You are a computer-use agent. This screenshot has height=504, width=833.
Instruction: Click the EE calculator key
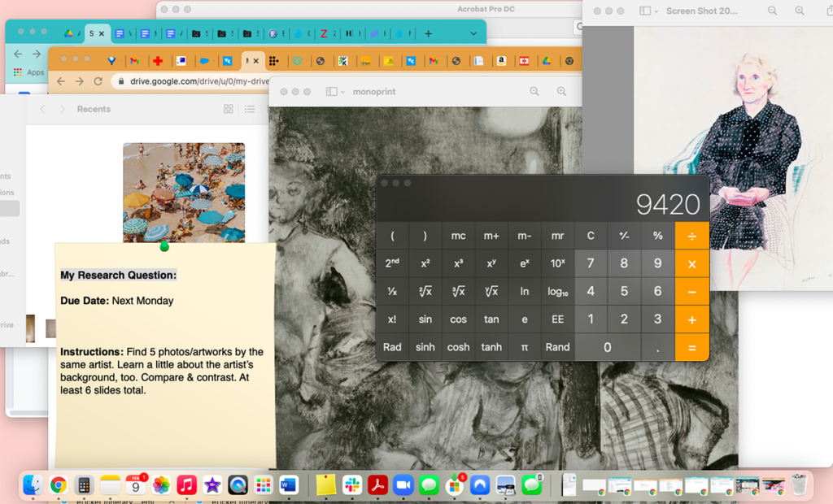click(x=558, y=319)
